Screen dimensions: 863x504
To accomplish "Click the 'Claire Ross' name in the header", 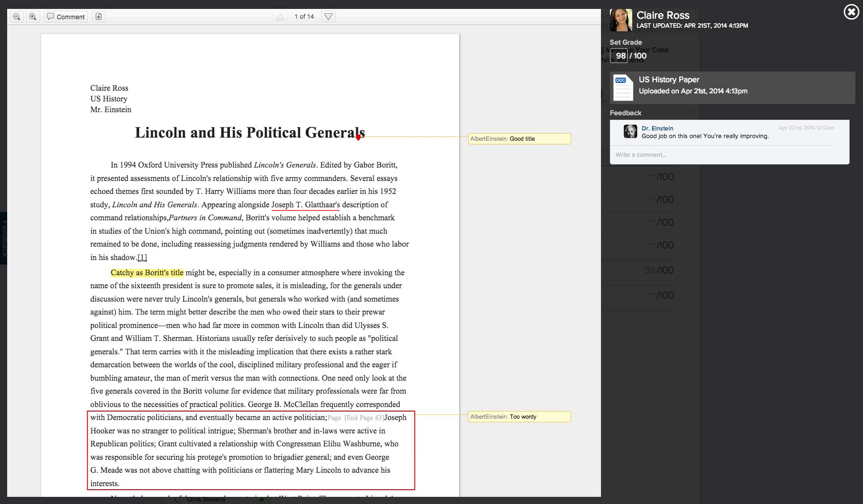I will pos(663,15).
